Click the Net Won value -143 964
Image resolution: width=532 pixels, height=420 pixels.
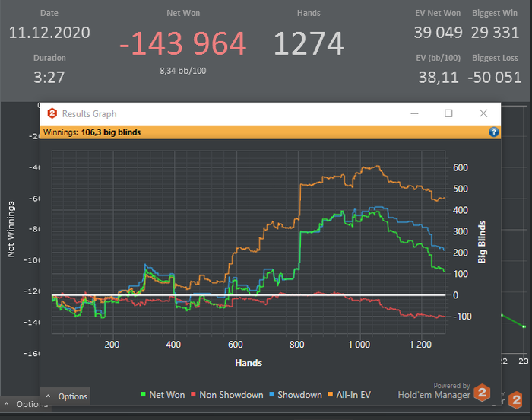(183, 43)
